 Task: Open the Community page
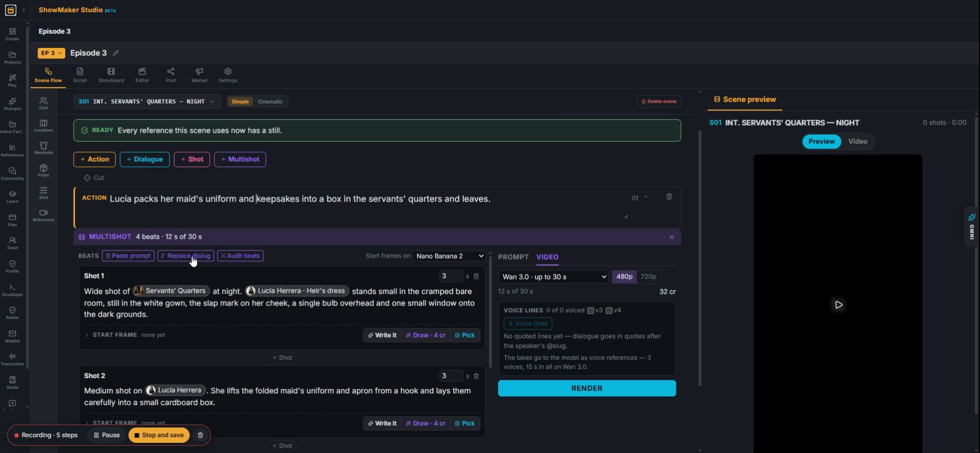(x=12, y=174)
